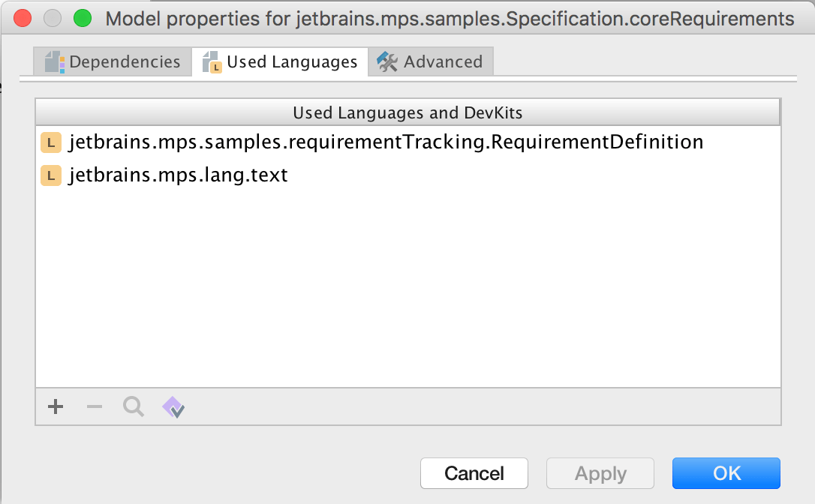Click the purple diamond checkmark toolbar icon
Image resolution: width=815 pixels, height=504 pixels.
coord(173,407)
